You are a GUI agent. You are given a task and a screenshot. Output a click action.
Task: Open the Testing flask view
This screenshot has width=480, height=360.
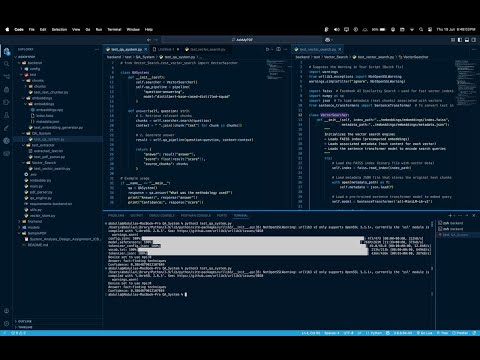click(6, 115)
